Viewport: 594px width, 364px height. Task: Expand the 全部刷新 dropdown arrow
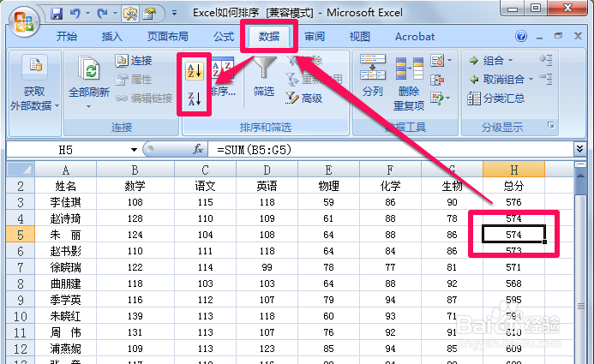(88, 107)
